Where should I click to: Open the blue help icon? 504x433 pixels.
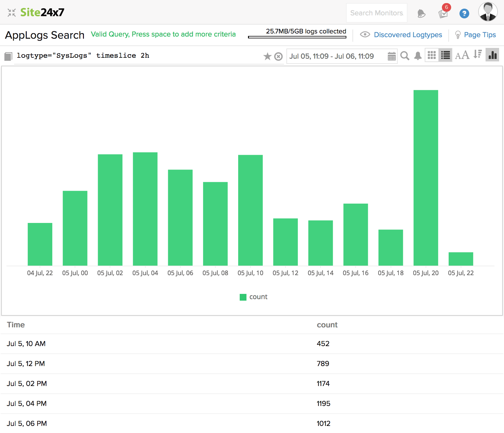coord(464,14)
